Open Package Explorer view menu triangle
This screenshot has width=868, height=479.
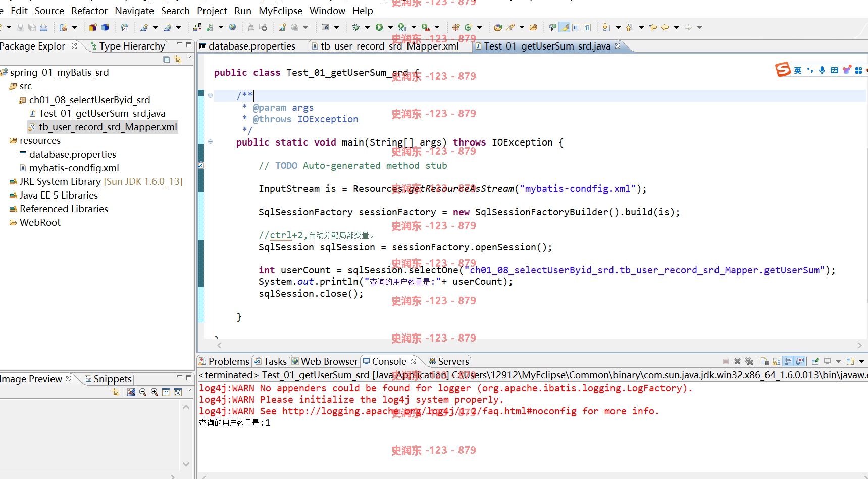pyautogui.click(x=189, y=58)
